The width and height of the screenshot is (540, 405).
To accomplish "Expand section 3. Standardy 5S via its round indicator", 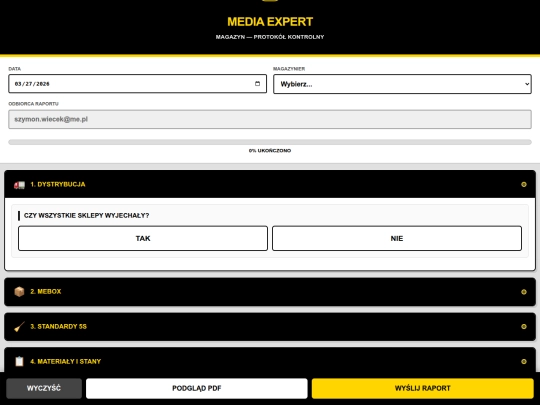I will (524, 326).
